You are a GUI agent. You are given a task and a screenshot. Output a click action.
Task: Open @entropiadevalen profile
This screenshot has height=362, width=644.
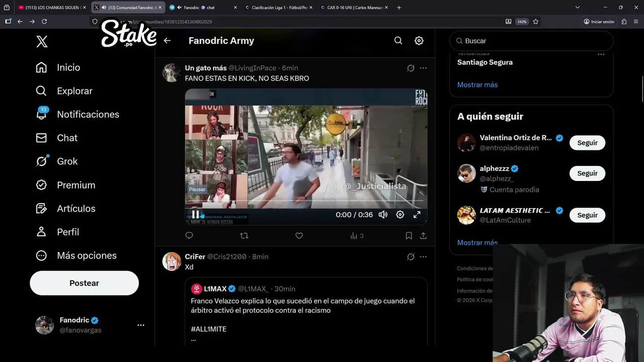point(509,148)
